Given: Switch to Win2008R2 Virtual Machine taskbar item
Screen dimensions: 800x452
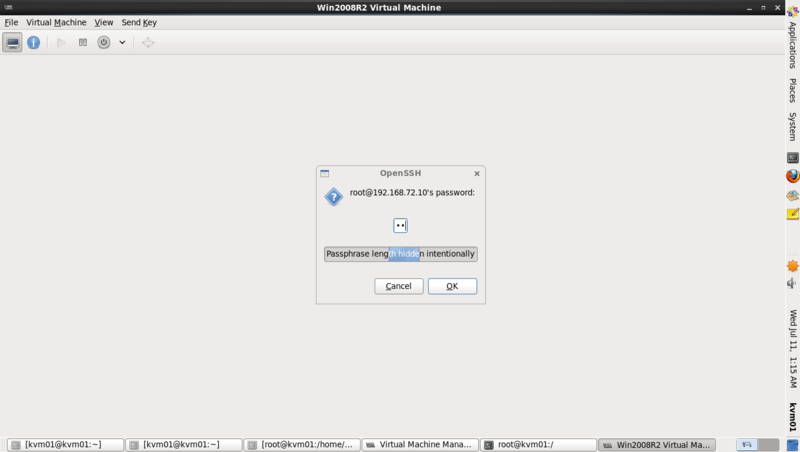Looking at the screenshot, I should [x=657, y=445].
